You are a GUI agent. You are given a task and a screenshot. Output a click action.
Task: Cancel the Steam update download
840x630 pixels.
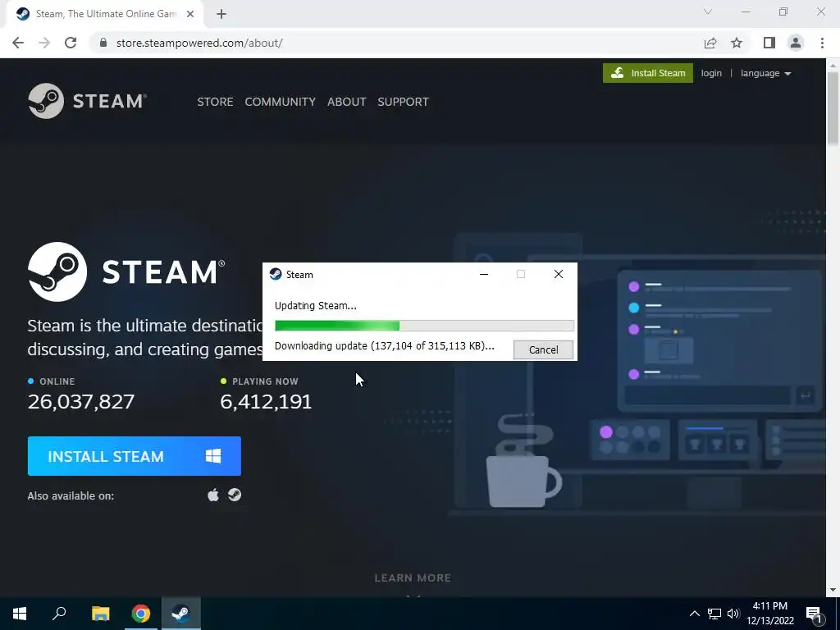543,349
